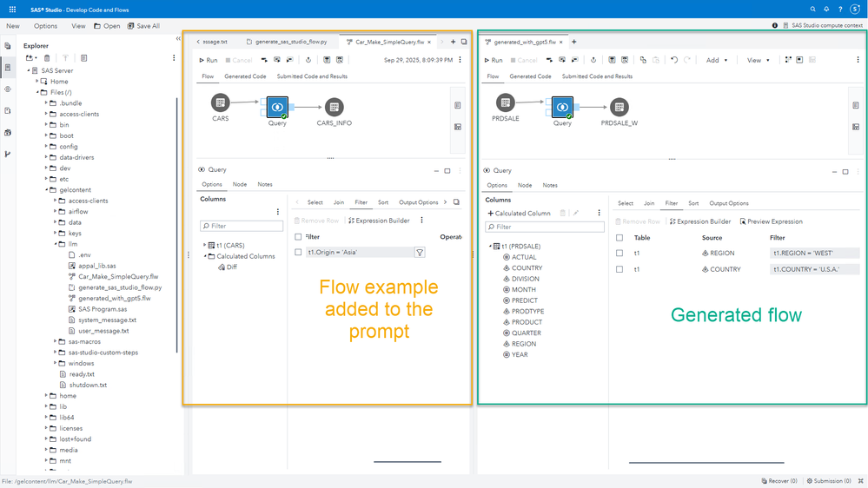This screenshot has height=488, width=868.
Task: Open the Options menu
Action: tap(45, 26)
